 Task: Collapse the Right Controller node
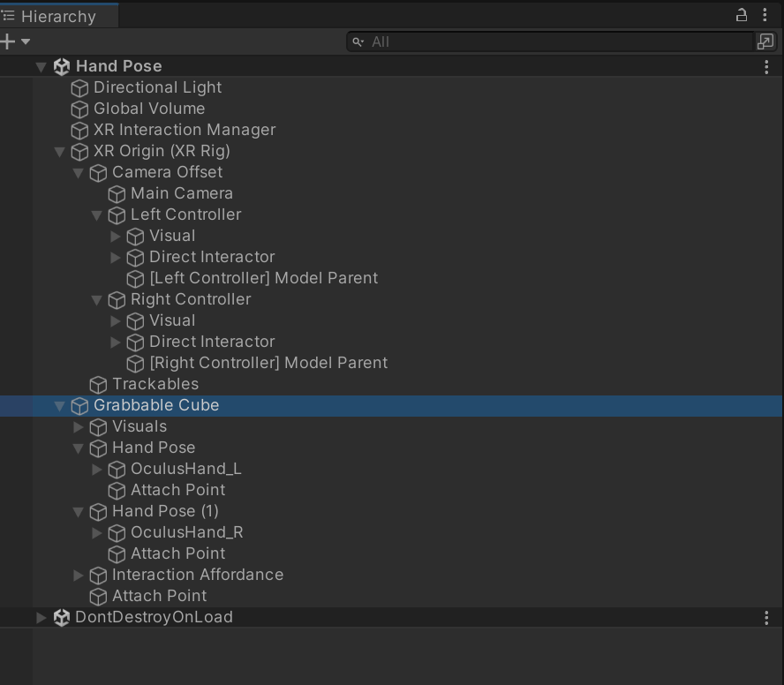point(96,300)
